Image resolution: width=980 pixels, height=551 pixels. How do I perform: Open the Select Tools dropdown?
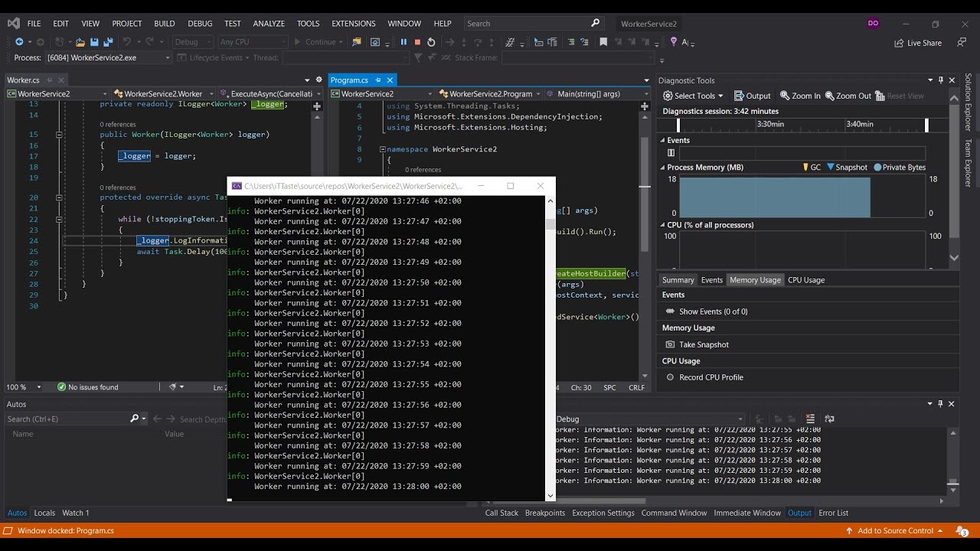coord(693,96)
